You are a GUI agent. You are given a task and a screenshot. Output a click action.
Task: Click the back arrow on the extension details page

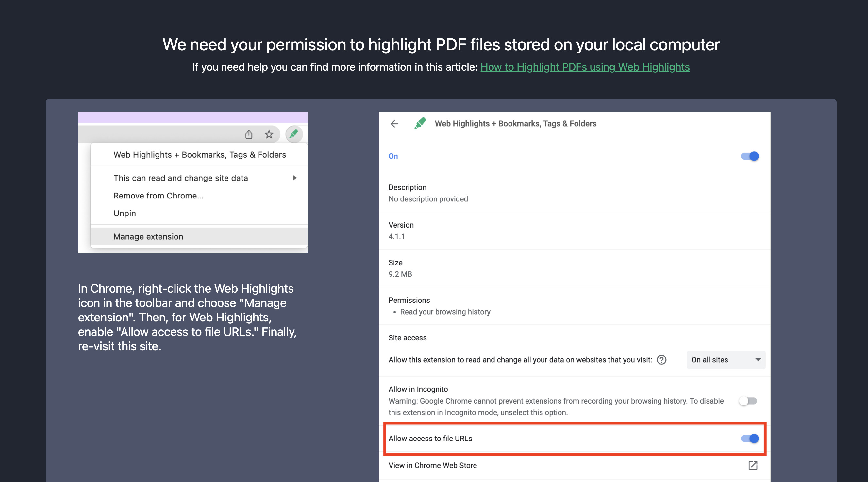coord(394,124)
